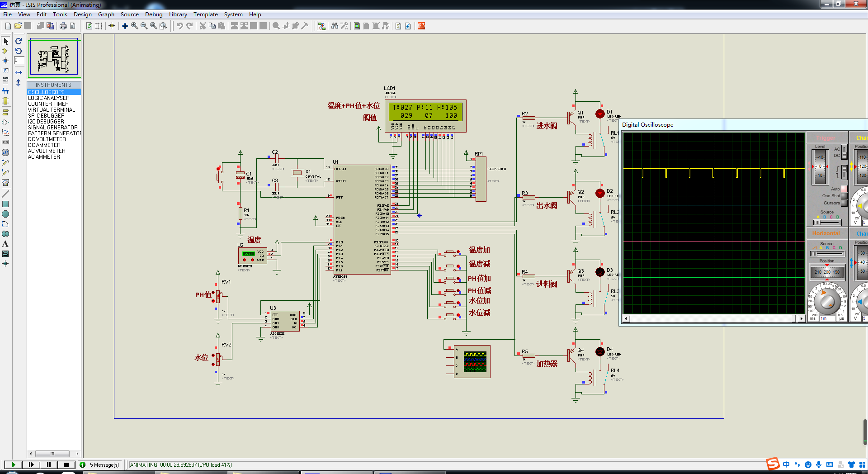Choose the Generator mode icon
Viewport: 868px width, 474px height.
click(5, 152)
